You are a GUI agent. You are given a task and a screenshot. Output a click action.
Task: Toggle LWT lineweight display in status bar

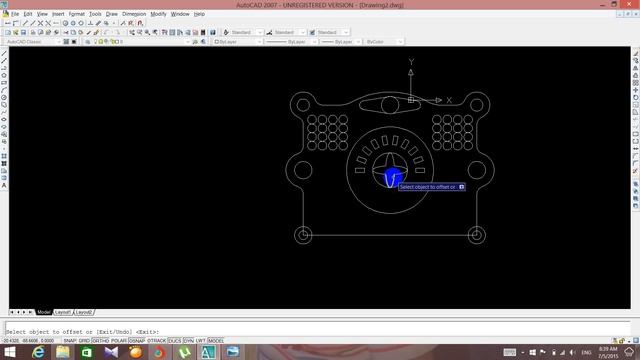pos(201,340)
